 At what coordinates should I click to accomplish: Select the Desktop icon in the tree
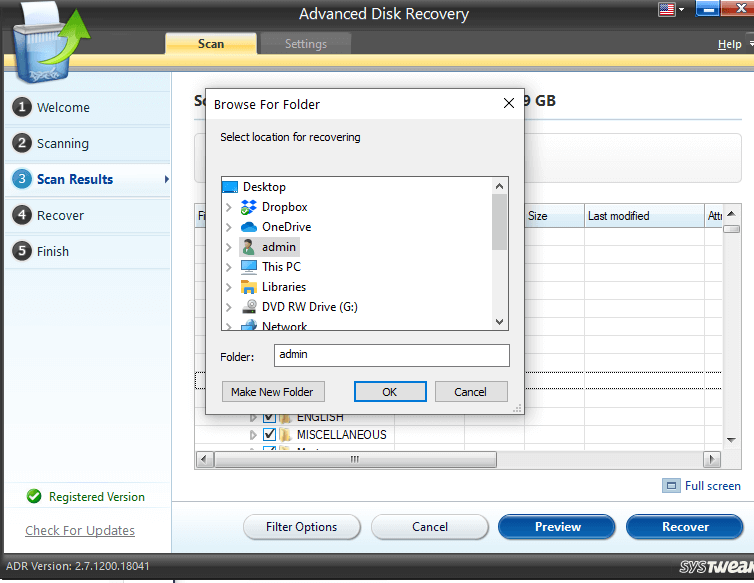pos(230,187)
